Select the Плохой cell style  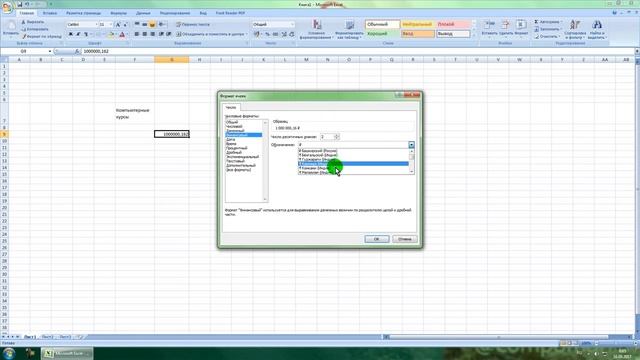(x=453, y=24)
